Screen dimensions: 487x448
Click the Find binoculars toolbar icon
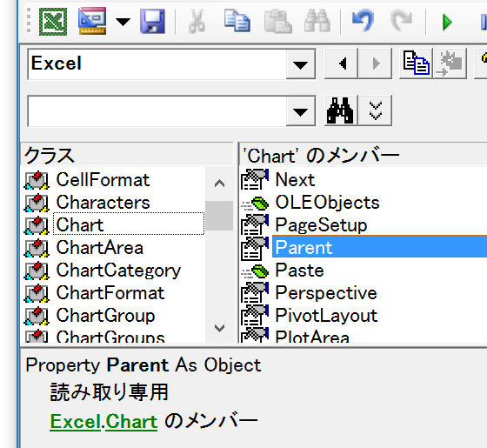click(x=317, y=21)
